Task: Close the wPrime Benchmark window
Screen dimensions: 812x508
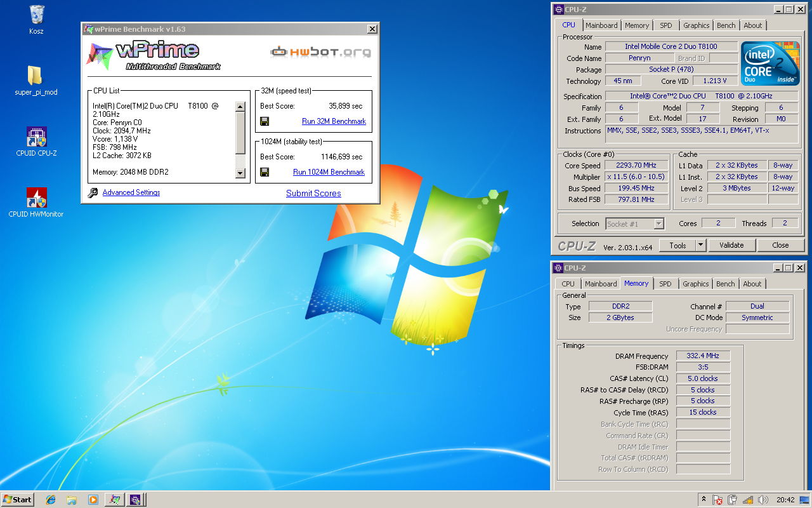Action: pyautogui.click(x=372, y=29)
